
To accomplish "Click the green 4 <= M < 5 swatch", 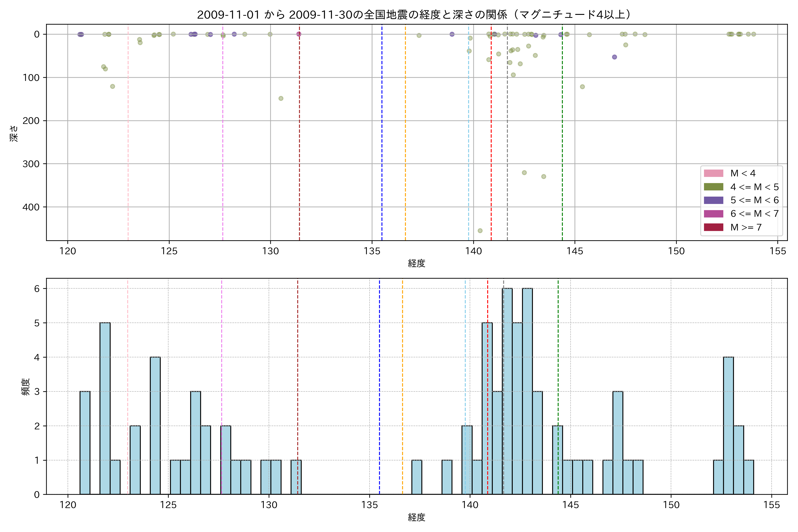I will click(x=714, y=187).
